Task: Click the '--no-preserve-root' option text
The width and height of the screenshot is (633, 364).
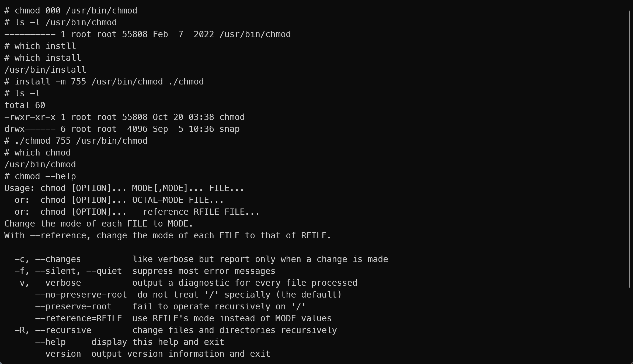Action: pos(81,295)
